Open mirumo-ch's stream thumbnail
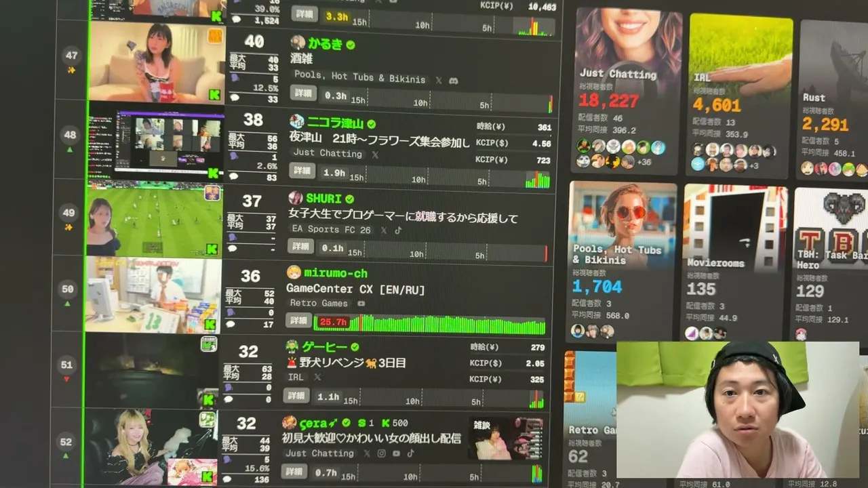The width and height of the screenshot is (868, 488). click(x=152, y=295)
